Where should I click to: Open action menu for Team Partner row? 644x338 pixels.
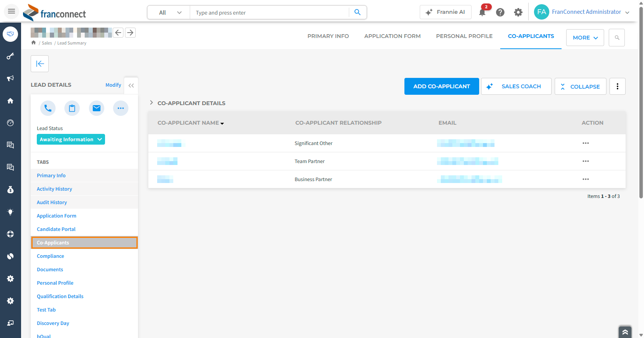[x=586, y=161]
